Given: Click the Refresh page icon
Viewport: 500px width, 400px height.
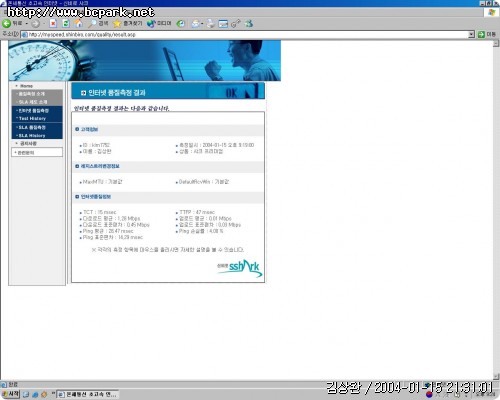Looking at the screenshot, I should tap(66, 24).
